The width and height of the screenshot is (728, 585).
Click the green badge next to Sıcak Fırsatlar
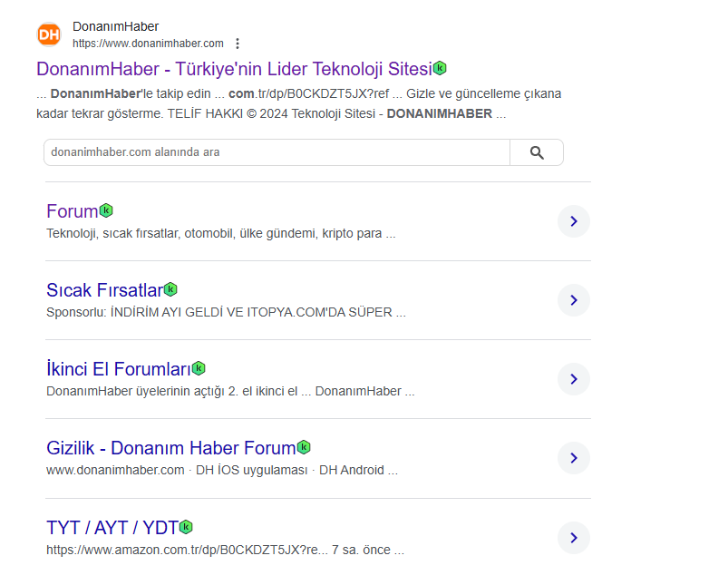click(x=170, y=289)
